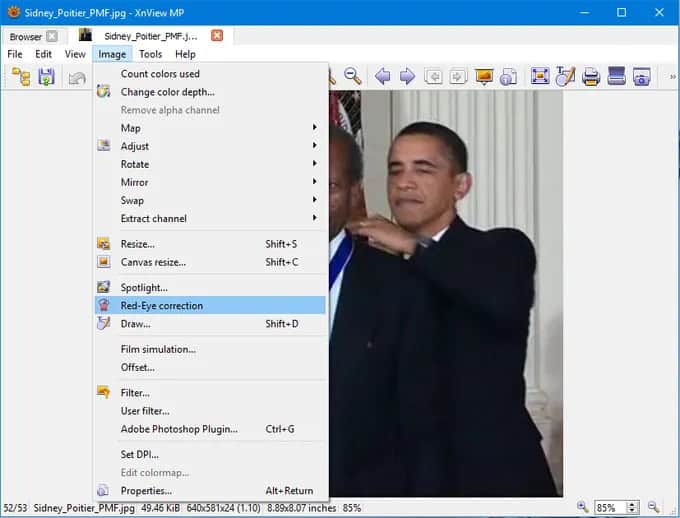
Task: Click the first file toolbar icon
Action: pos(433,77)
